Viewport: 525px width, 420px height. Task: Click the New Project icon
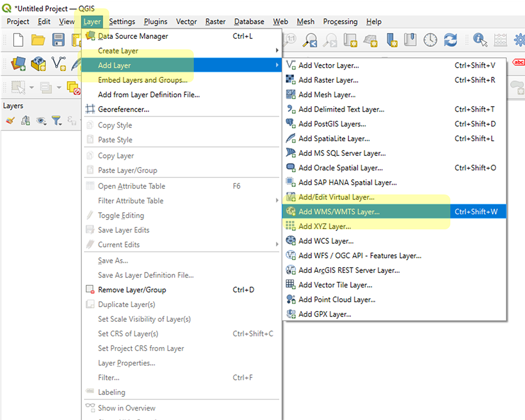[x=18, y=40]
